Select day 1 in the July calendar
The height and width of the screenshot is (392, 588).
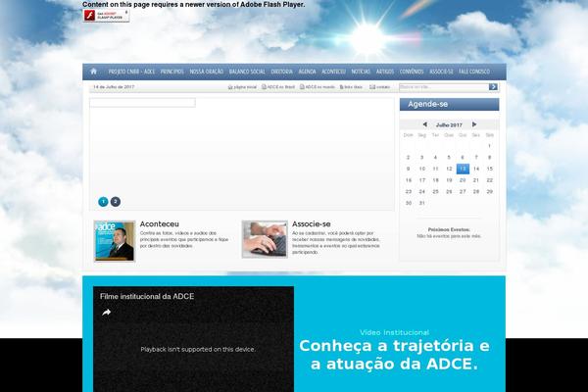click(x=489, y=146)
